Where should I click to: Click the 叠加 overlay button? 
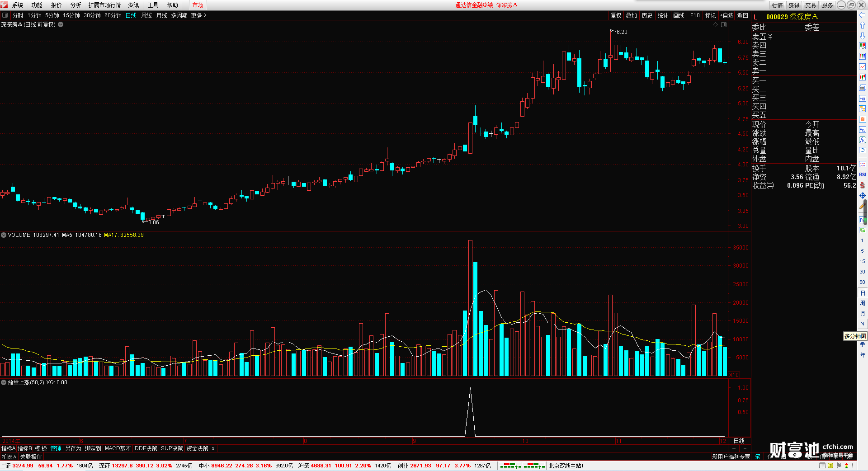tap(632, 15)
